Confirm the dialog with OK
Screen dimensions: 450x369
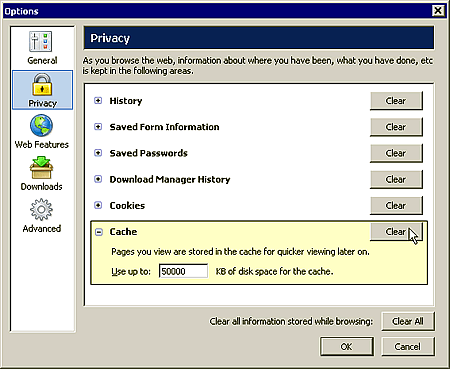coord(347,347)
